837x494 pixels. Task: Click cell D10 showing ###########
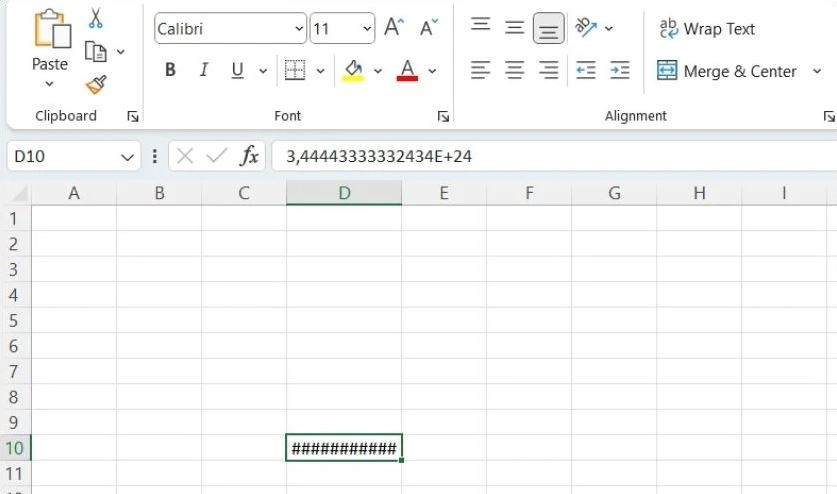[x=344, y=448]
